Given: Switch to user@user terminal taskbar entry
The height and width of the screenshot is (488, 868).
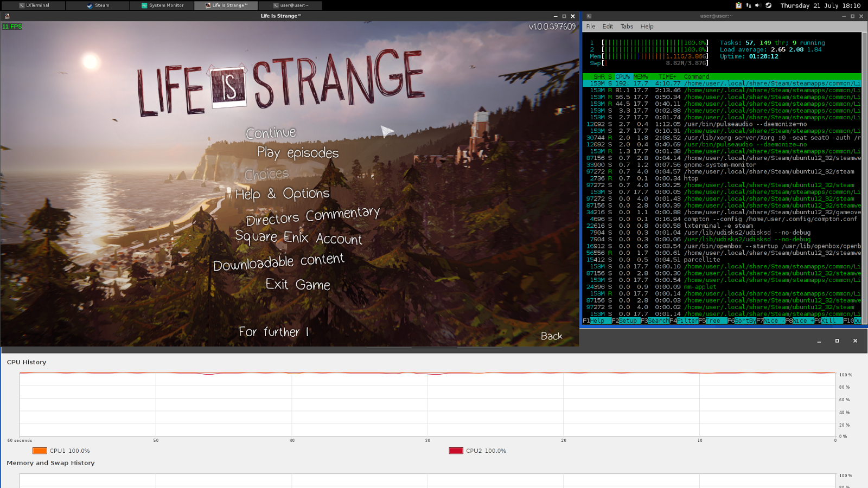Looking at the screenshot, I should pos(290,5).
